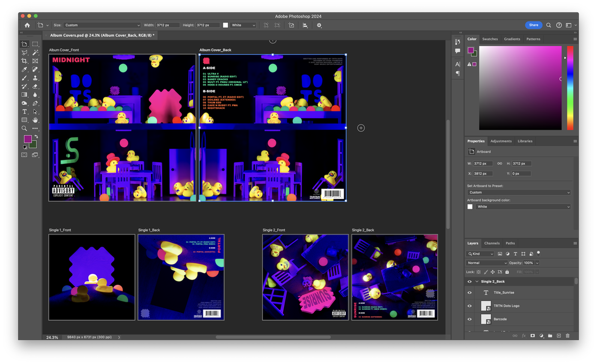Screen dimensions: 597x364
Task: Select the Gradient tool
Action: pos(24,95)
